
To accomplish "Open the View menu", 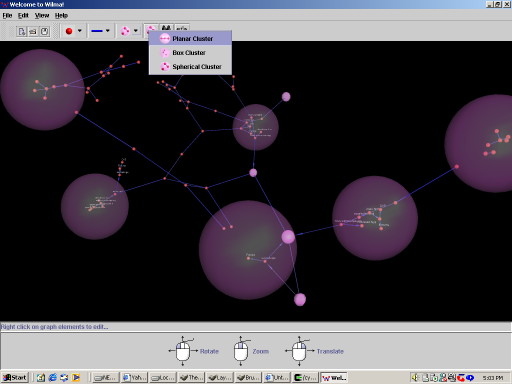I will 42,15.
